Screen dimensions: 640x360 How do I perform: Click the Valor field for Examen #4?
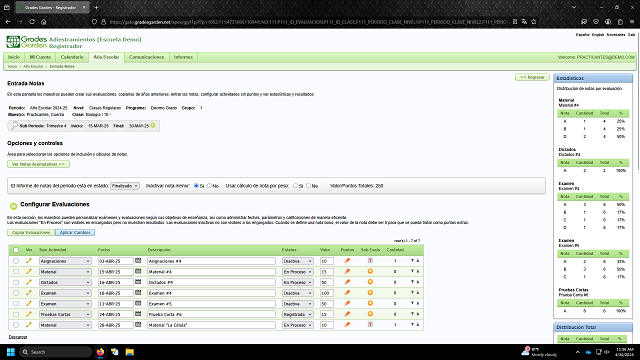point(327,293)
